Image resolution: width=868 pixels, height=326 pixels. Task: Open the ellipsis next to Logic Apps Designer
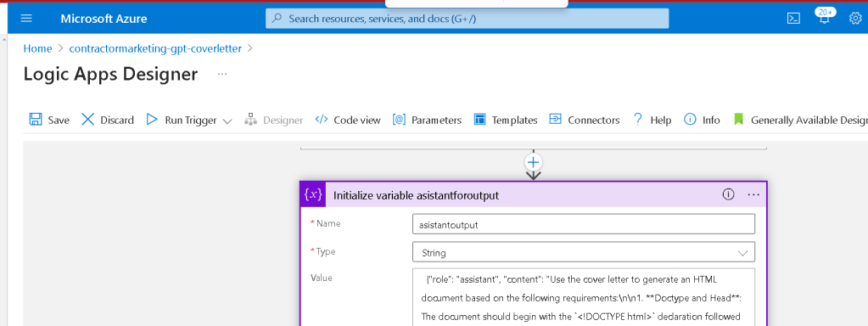tap(222, 74)
